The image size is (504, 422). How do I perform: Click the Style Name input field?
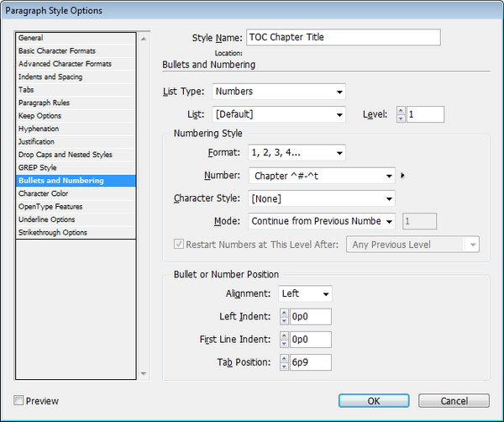pyautogui.click(x=344, y=37)
